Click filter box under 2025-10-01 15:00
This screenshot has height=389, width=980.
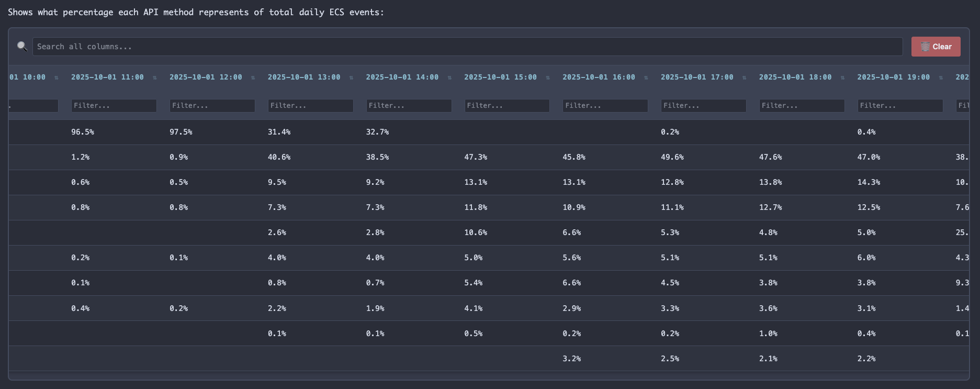[506, 106]
